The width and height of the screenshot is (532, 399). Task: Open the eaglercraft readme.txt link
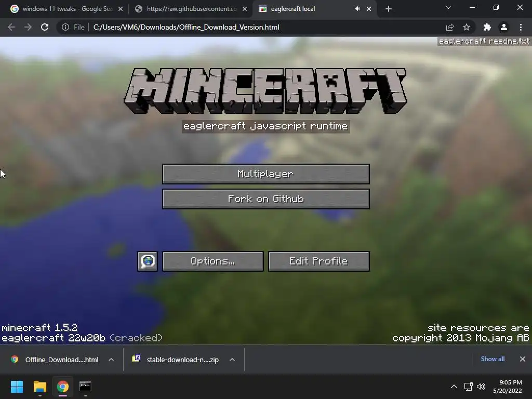click(484, 41)
